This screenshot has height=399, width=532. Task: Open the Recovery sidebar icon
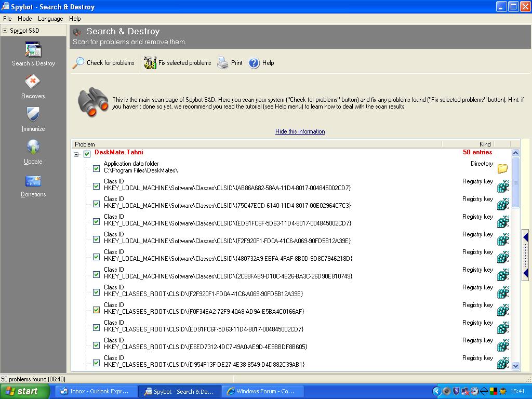33,82
